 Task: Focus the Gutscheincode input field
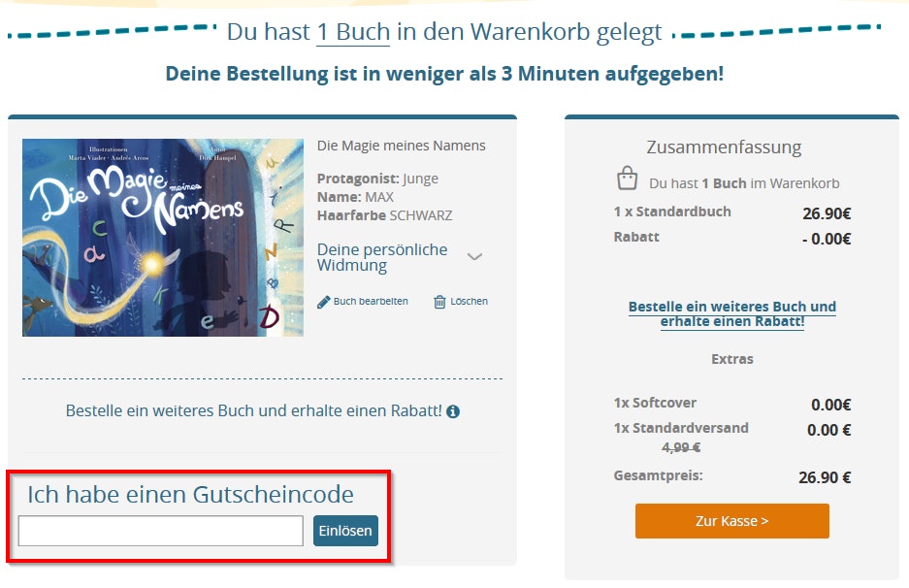click(x=161, y=531)
